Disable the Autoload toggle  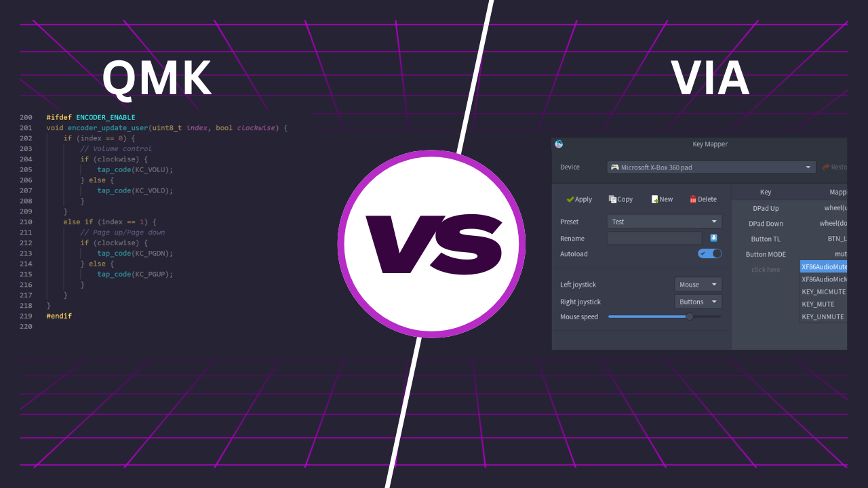pyautogui.click(x=709, y=253)
